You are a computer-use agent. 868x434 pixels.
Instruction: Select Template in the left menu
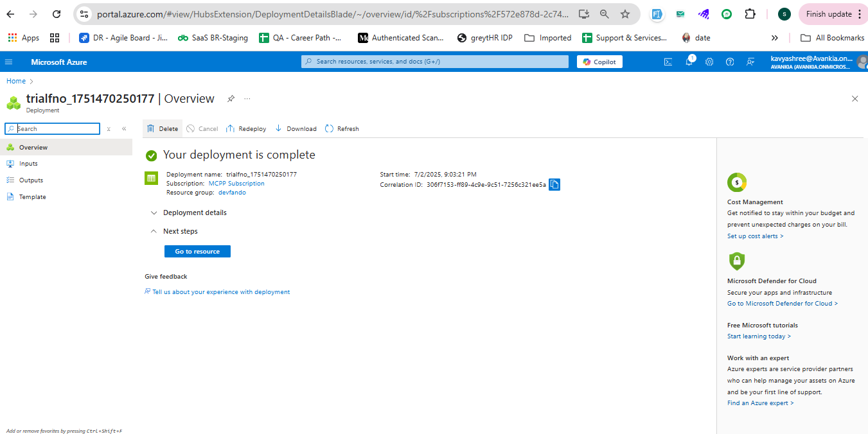32,197
